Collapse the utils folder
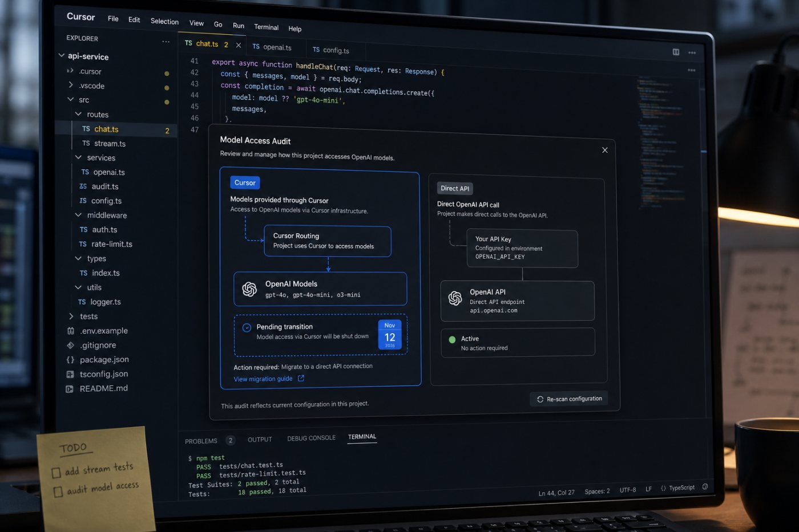Image resolution: width=799 pixels, height=532 pixels. (x=78, y=287)
